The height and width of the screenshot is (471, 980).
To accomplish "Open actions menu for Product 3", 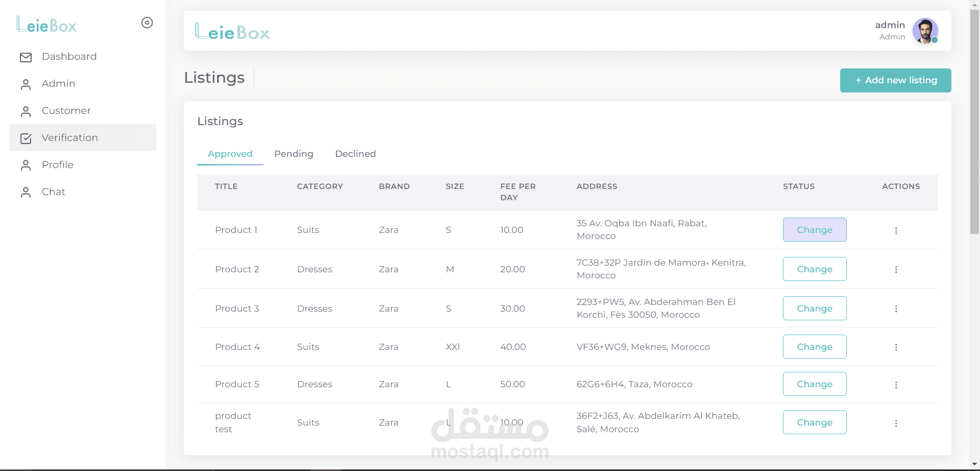I will 896,309.
